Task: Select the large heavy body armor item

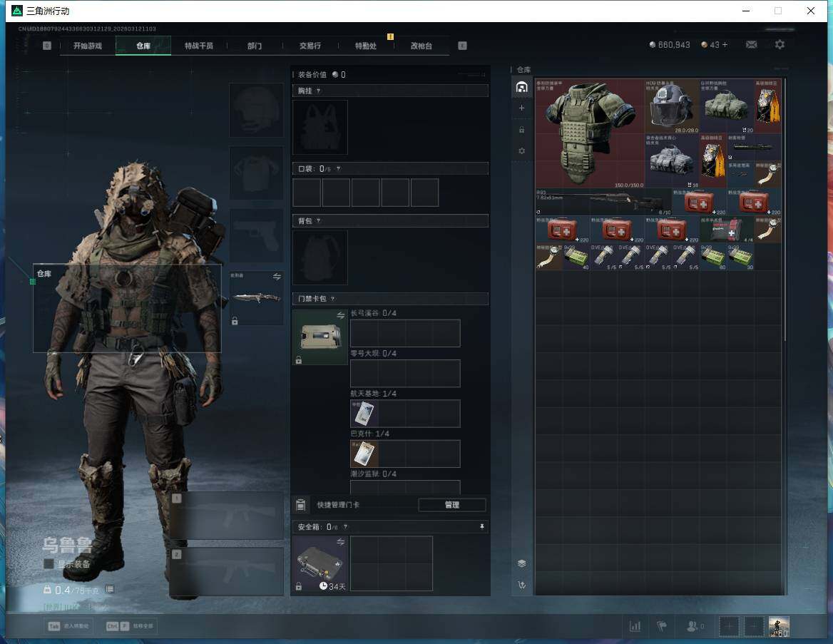Action: [590, 133]
